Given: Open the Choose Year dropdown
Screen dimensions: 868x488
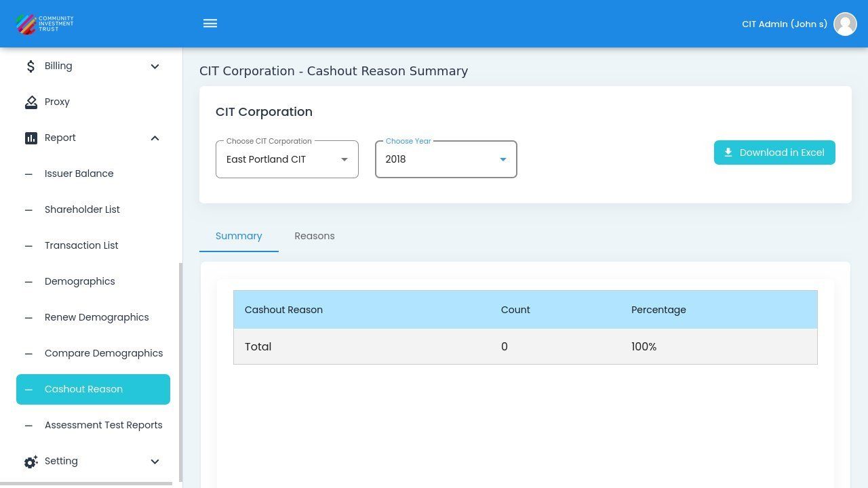Looking at the screenshot, I should (446, 159).
